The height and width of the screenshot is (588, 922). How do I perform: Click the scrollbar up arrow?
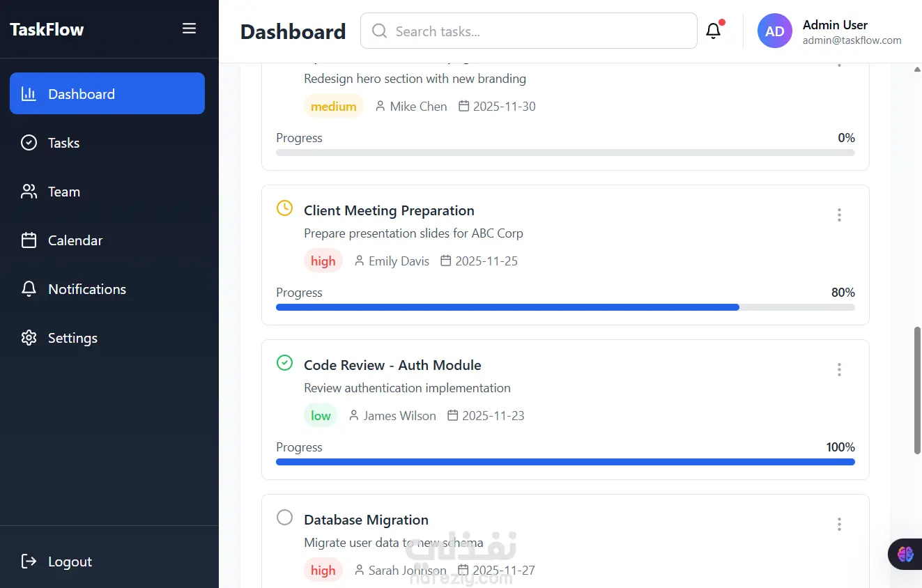[x=917, y=69]
